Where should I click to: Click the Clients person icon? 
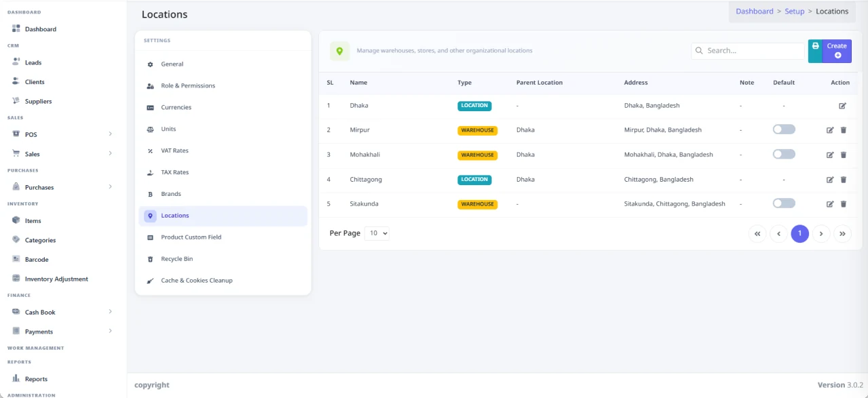click(16, 81)
